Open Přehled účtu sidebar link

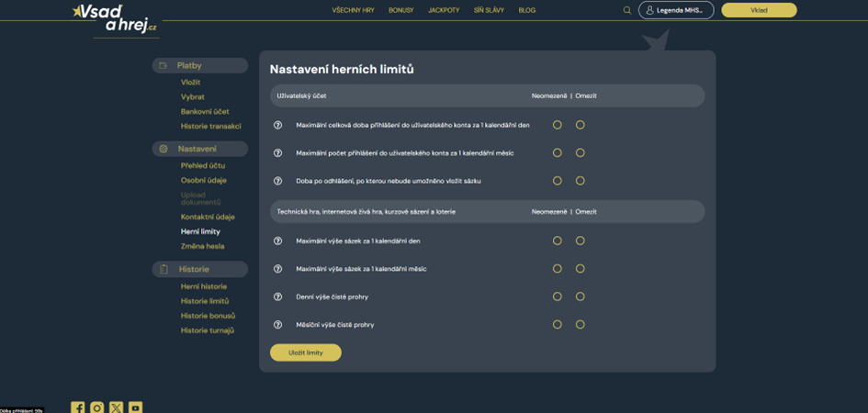click(x=203, y=165)
